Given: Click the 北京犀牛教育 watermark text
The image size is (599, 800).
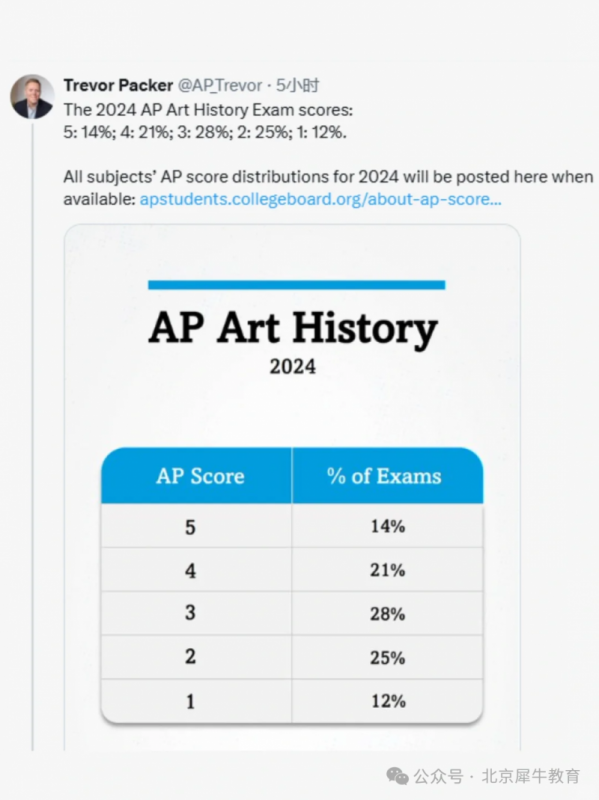Looking at the screenshot, I should (531, 776).
